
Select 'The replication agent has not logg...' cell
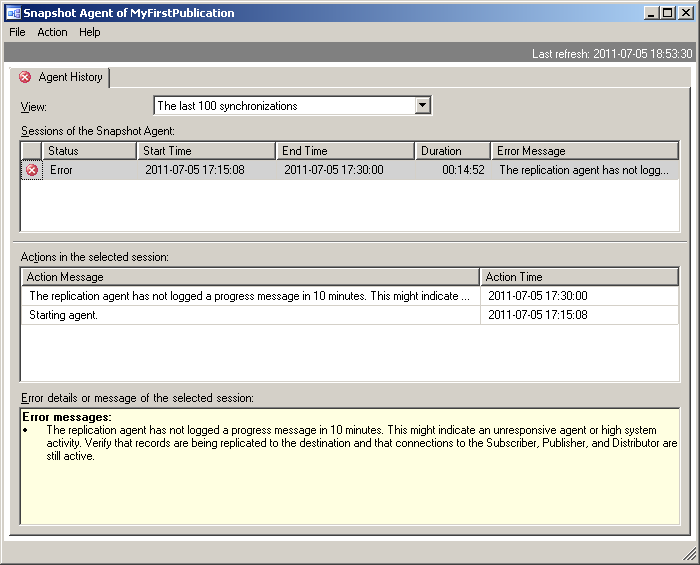[x=584, y=170]
